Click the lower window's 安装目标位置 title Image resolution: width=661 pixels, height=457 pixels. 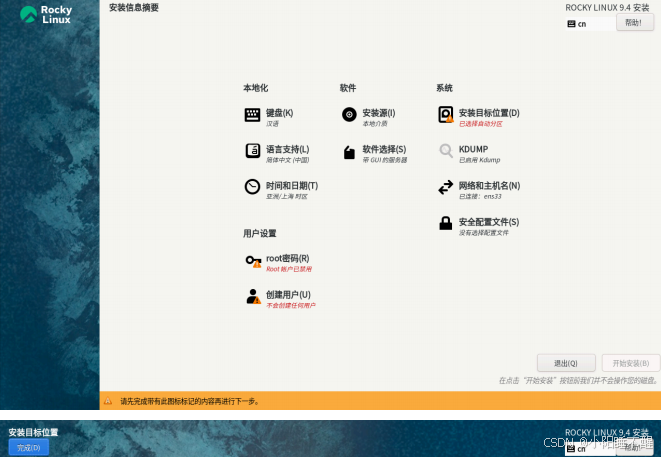coord(33,432)
